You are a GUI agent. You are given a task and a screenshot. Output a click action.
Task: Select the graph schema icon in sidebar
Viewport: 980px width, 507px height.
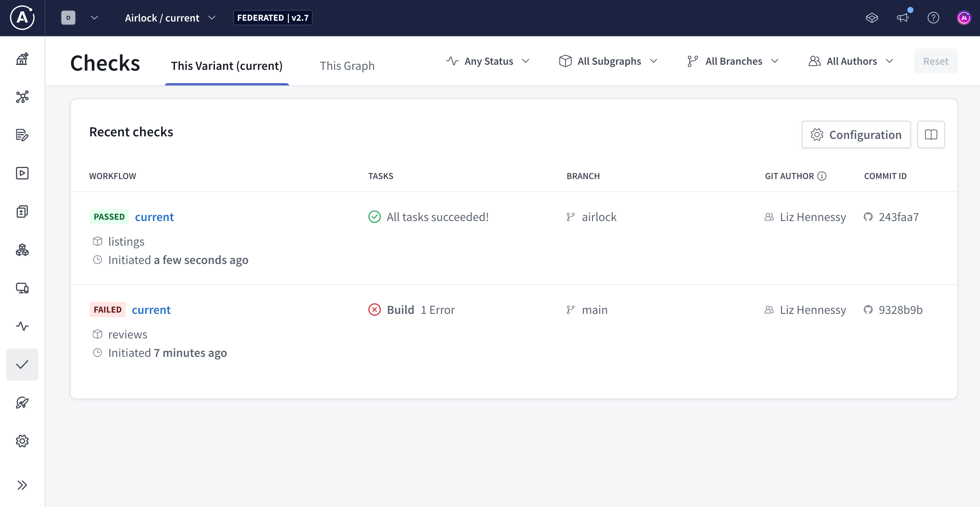[x=22, y=97]
